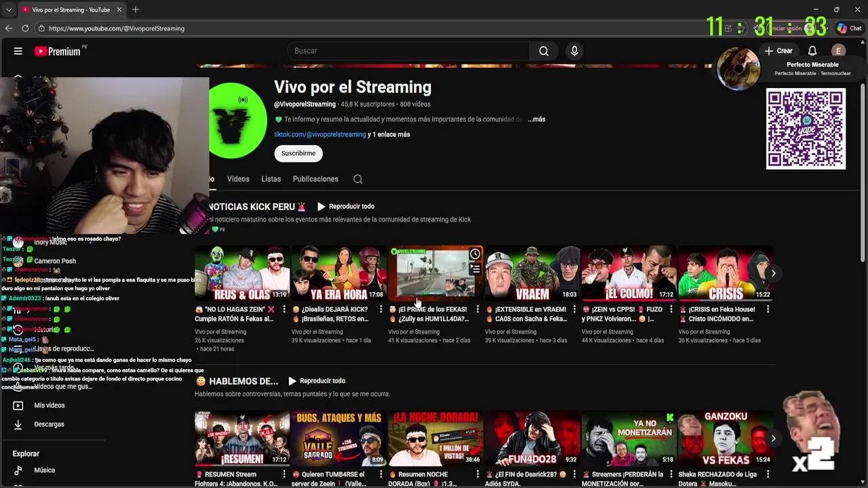Click the Vivo por el Streaming channel avatar

[237, 121]
